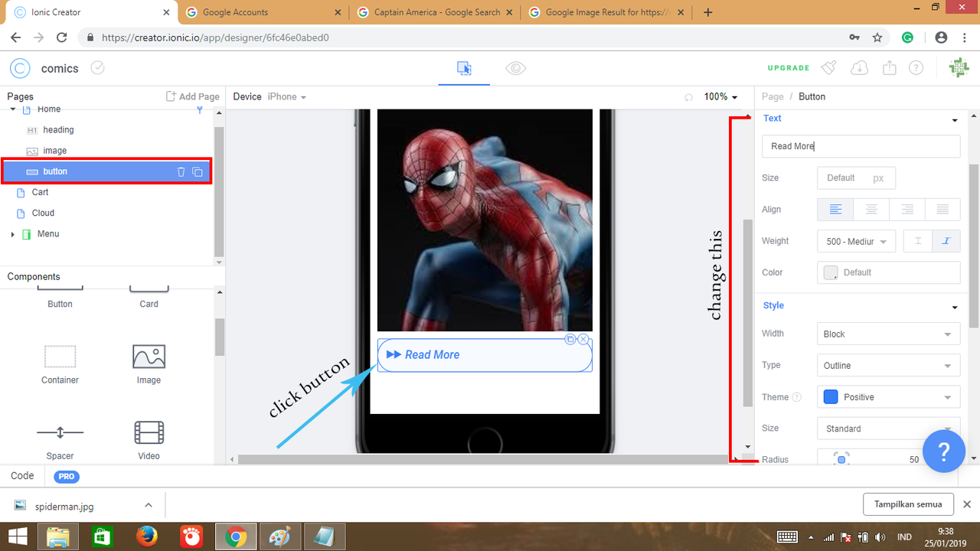980x551 pixels.
Task: Open the preview eye mode
Action: [x=516, y=68]
